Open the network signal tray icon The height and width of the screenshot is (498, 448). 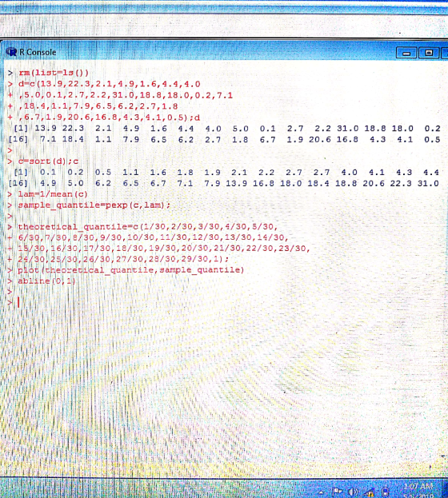(x=369, y=492)
